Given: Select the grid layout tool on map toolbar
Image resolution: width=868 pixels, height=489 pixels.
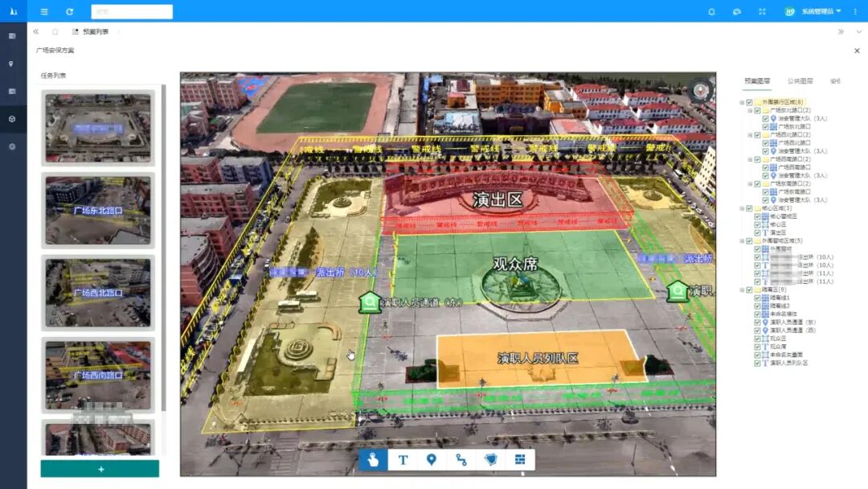Looking at the screenshot, I should 520,460.
